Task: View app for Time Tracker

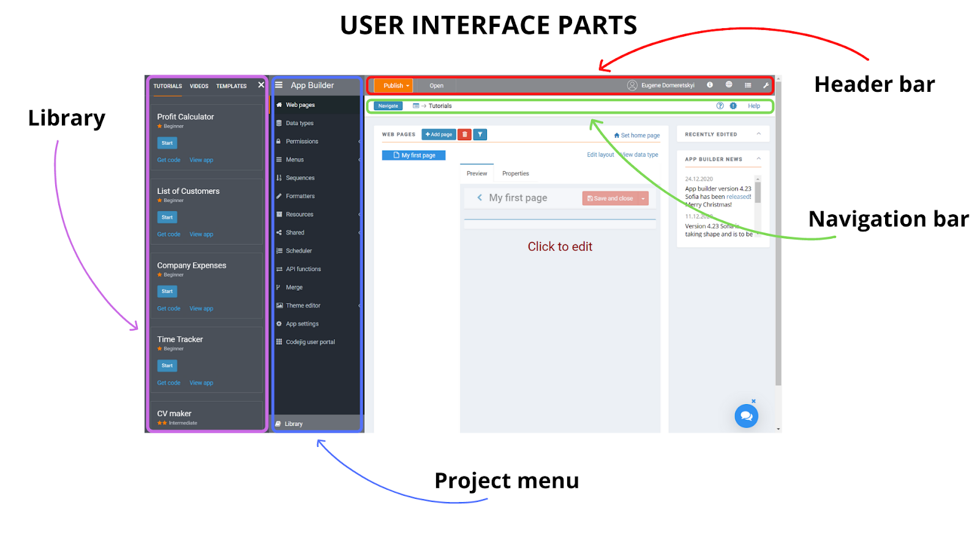Action: click(x=202, y=383)
